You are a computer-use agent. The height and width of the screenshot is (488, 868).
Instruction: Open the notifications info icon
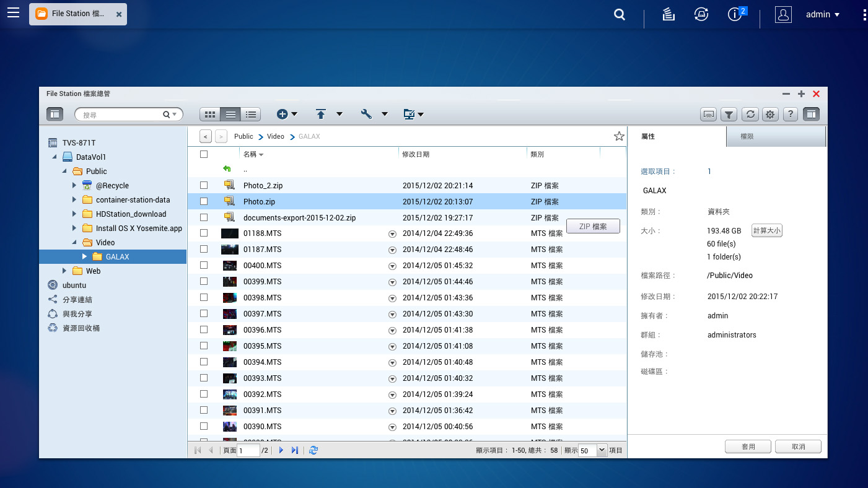735,15
